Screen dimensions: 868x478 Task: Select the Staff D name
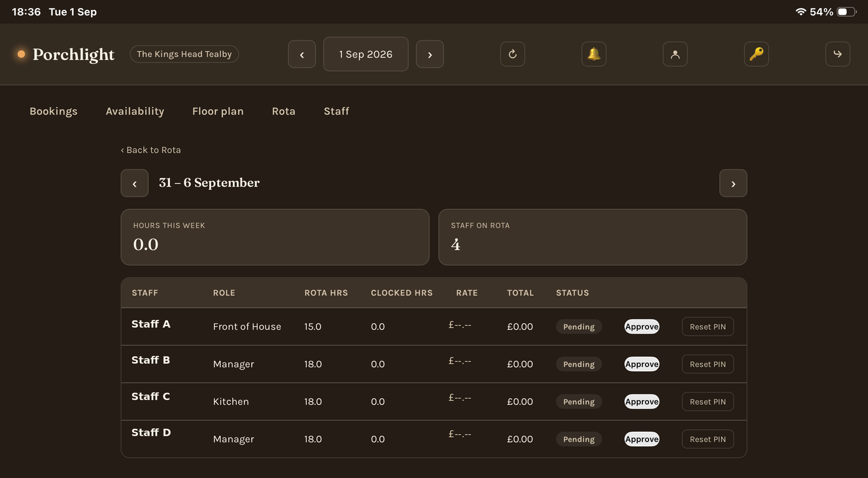tap(151, 432)
